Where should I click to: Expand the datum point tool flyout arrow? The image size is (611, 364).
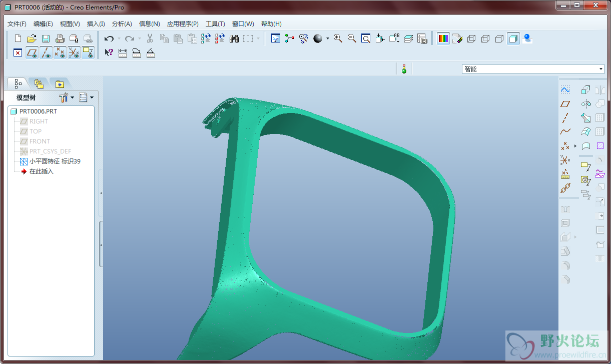(575, 146)
